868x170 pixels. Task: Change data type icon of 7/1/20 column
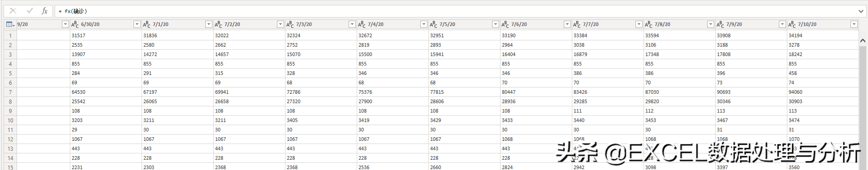point(147,24)
